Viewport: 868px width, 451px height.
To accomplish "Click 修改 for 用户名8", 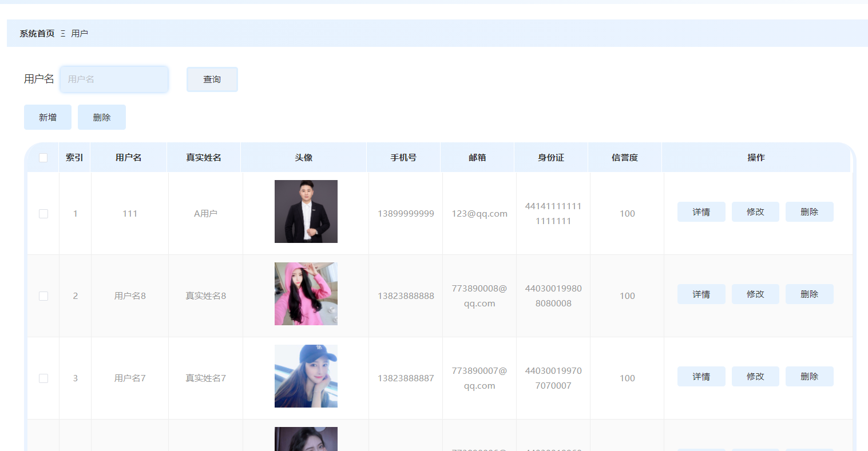I will (x=755, y=294).
